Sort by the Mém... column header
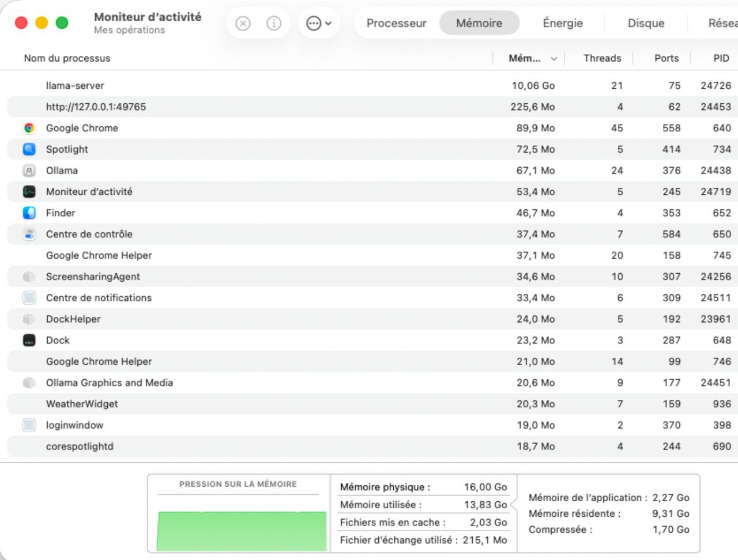The width and height of the screenshot is (738, 560). click(529, 58)
